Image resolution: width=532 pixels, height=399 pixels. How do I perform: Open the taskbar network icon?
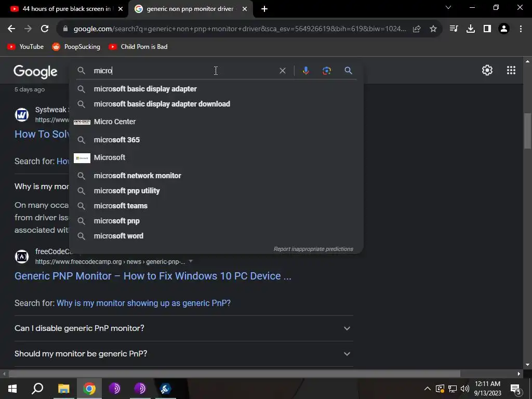pos(453,389)
